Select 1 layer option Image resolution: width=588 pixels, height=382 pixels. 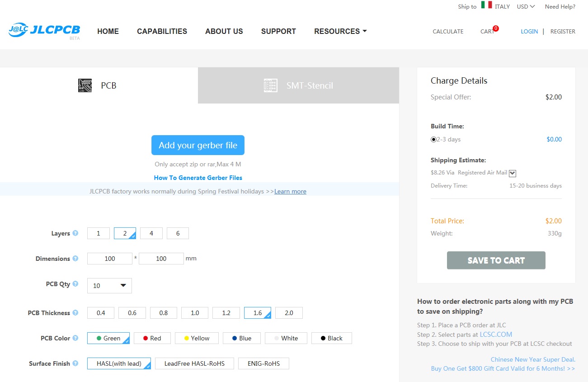pyautogui.click(x=99, y=233)
